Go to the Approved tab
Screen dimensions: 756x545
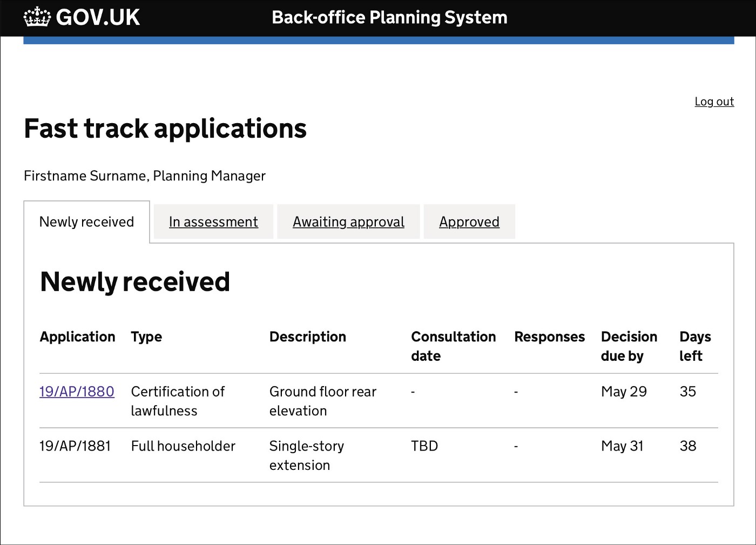point(469,222)
